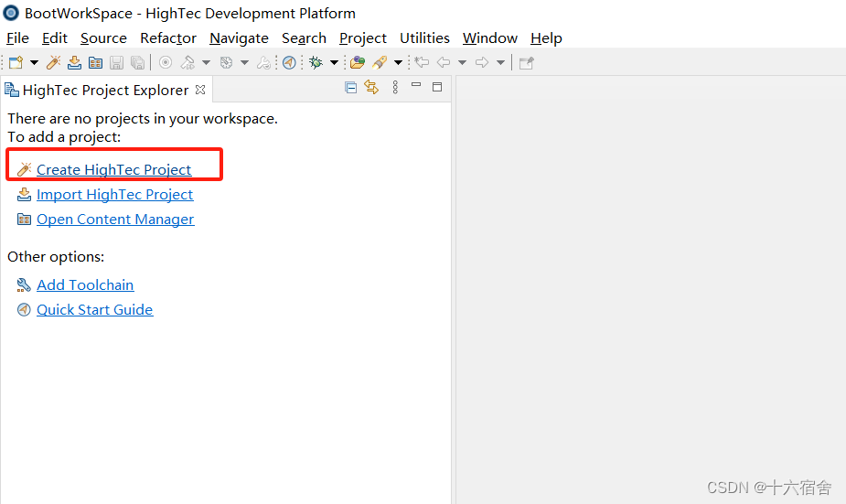Open the dropdown next to the clock-style icon

[x=244, y=62]
